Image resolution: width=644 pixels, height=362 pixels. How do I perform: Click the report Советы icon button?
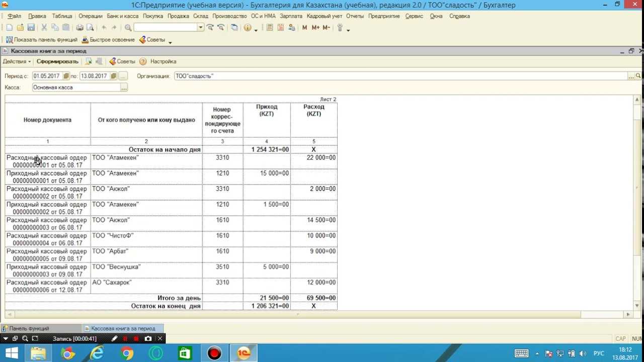coord(122,61)
